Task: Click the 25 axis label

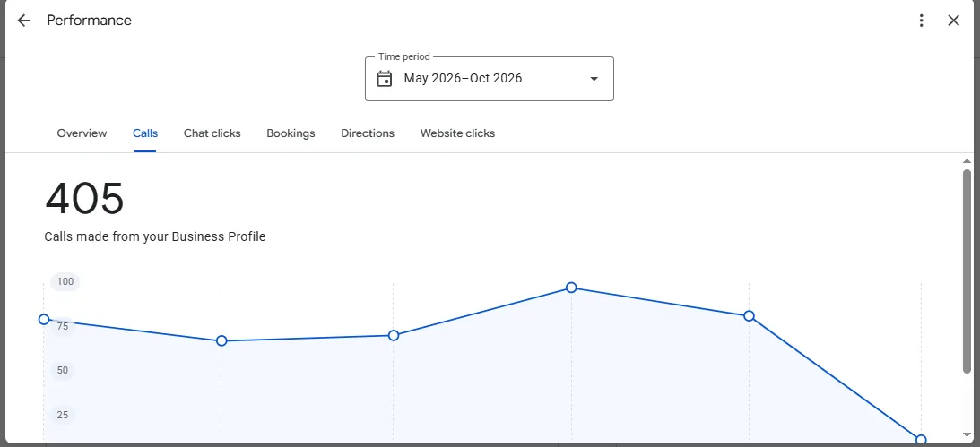Action: pos(63,415)
